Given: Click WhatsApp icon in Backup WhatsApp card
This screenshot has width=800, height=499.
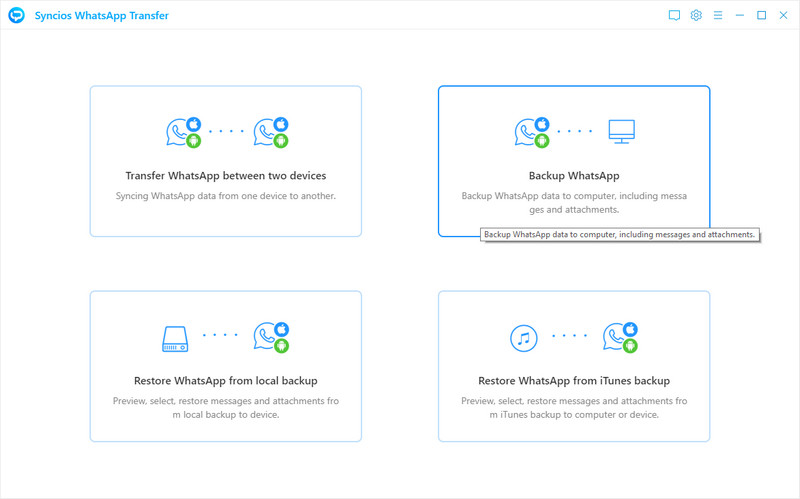Looking at the screenshot, I should click(532, 132).
